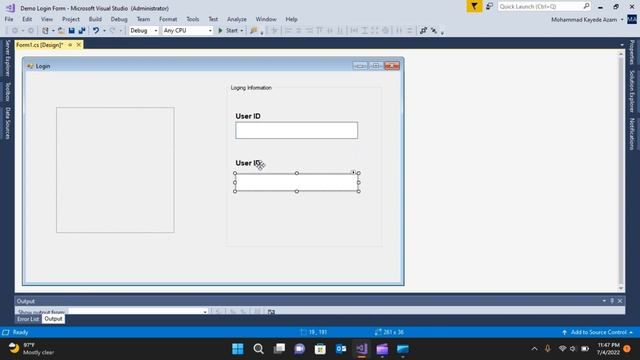This screenshot has height=360, width=640.
Task: Click the Quick Launch search magnifier
Action: [586, 6]
